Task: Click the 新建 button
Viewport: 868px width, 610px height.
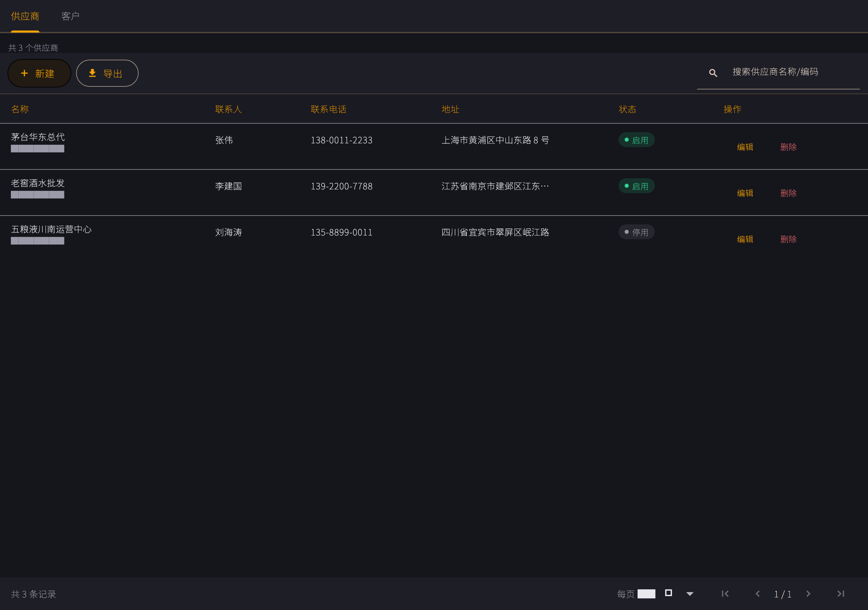Action: click(39, 73)
